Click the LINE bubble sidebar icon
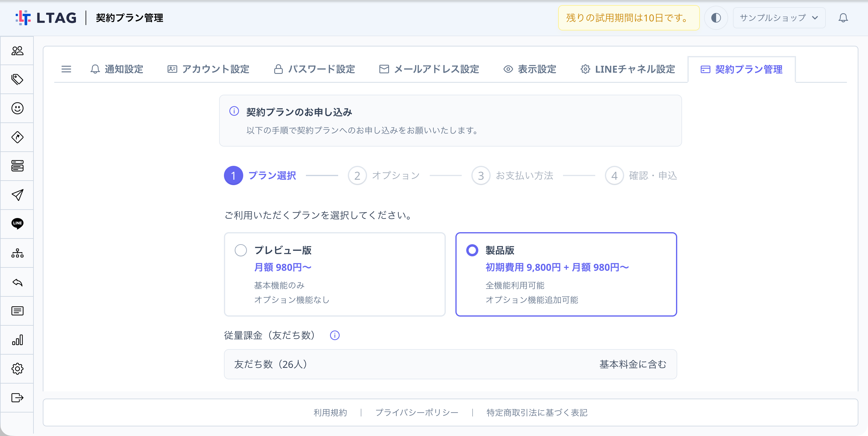The height and width of the screenshot is (436, 868). tap(17, 223)
